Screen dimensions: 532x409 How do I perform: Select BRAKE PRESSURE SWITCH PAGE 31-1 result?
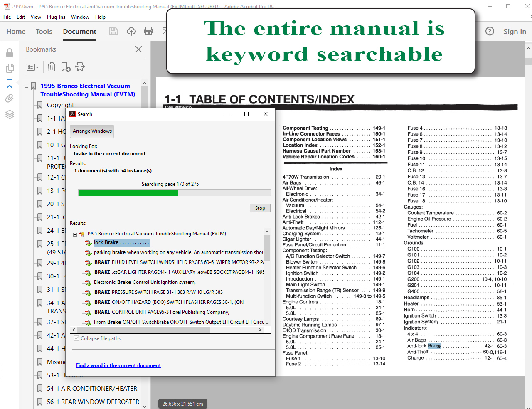point(158,292)
